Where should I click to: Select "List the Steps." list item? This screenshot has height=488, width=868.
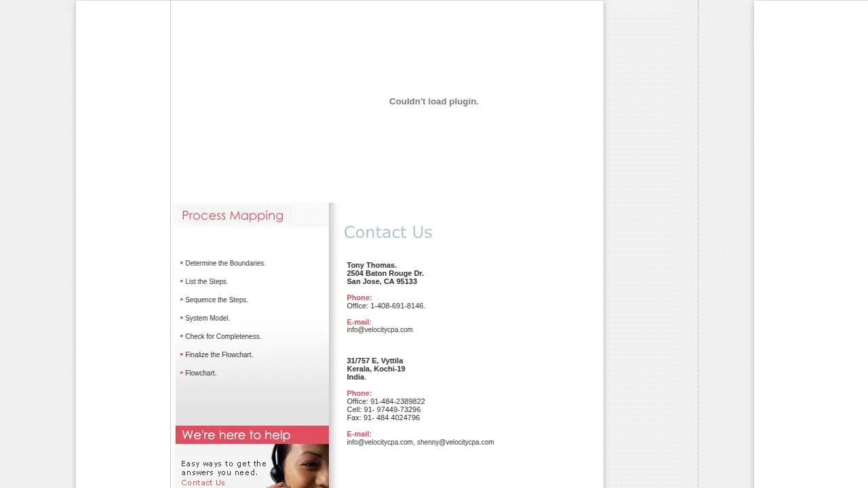(x=206, y=281)
